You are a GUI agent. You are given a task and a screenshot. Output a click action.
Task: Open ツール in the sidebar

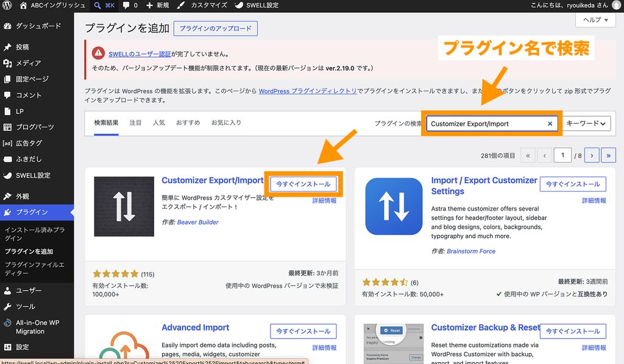[37, 306]
